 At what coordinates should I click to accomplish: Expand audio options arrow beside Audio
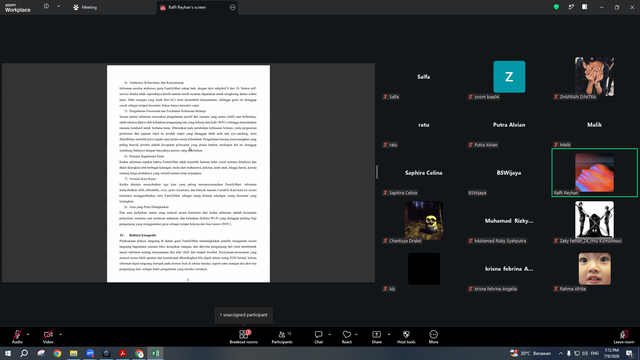(x=28, y=334)
